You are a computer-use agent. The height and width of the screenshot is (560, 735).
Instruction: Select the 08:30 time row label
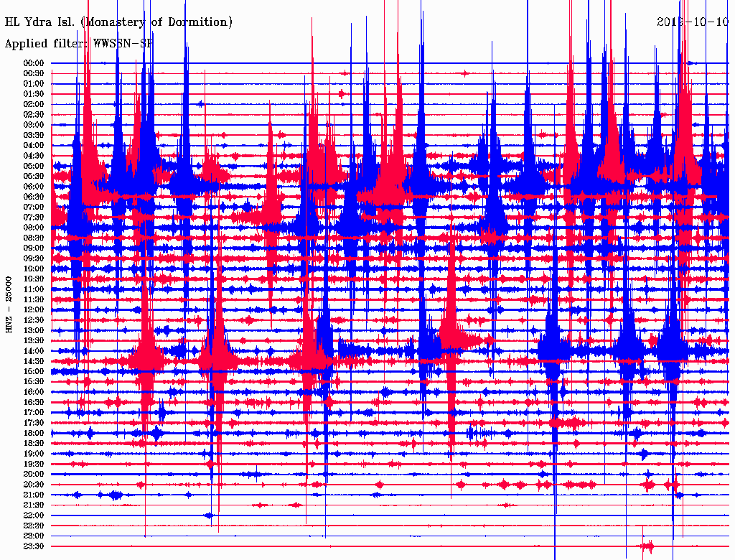point(34,238)
